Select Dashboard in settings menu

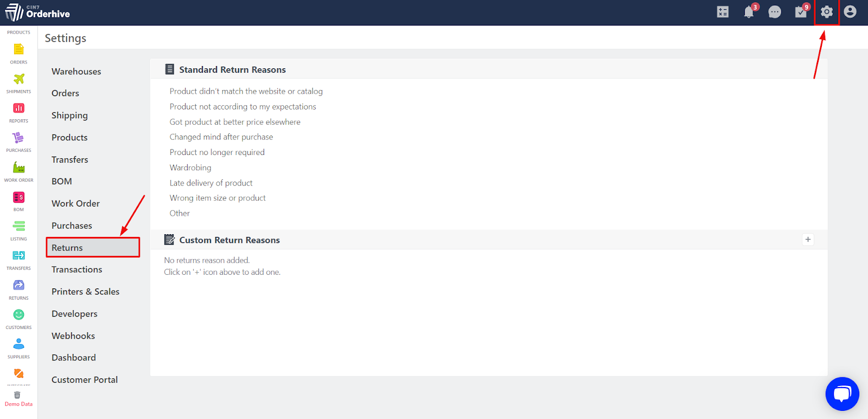[x=74, y=358]
